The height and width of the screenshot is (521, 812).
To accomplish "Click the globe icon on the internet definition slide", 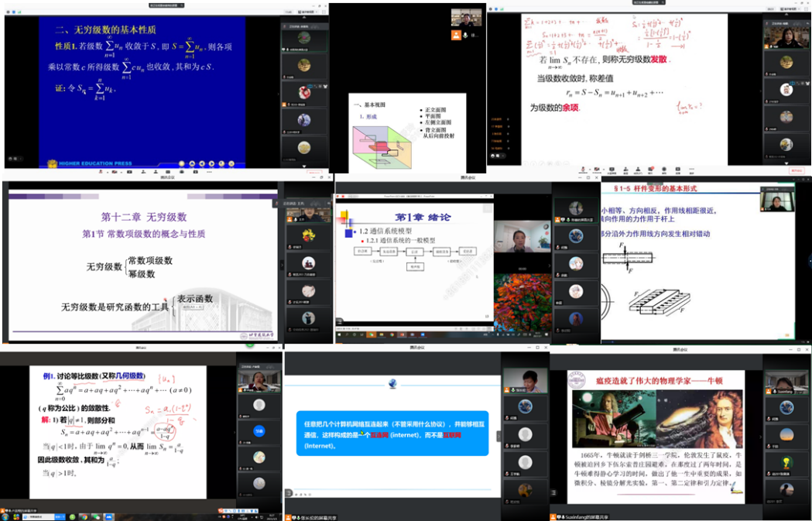I will 393,383.
